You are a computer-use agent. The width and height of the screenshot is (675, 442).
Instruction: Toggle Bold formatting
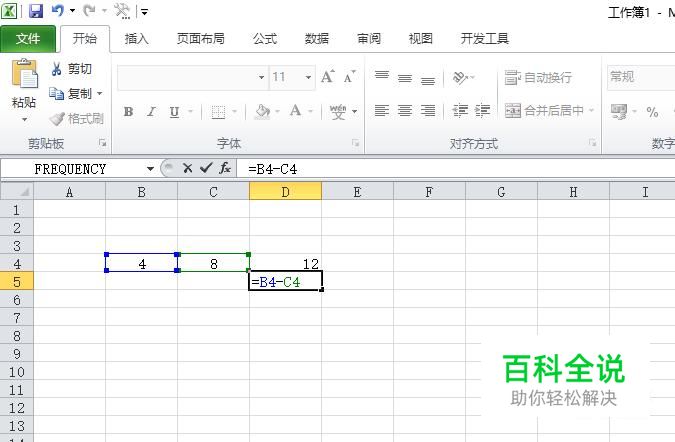(128, 112)
